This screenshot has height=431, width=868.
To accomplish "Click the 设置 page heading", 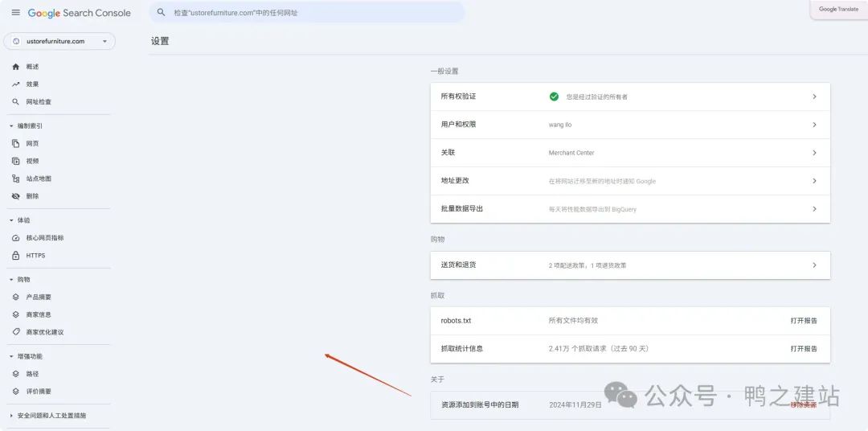I will [x=160, y=41].
